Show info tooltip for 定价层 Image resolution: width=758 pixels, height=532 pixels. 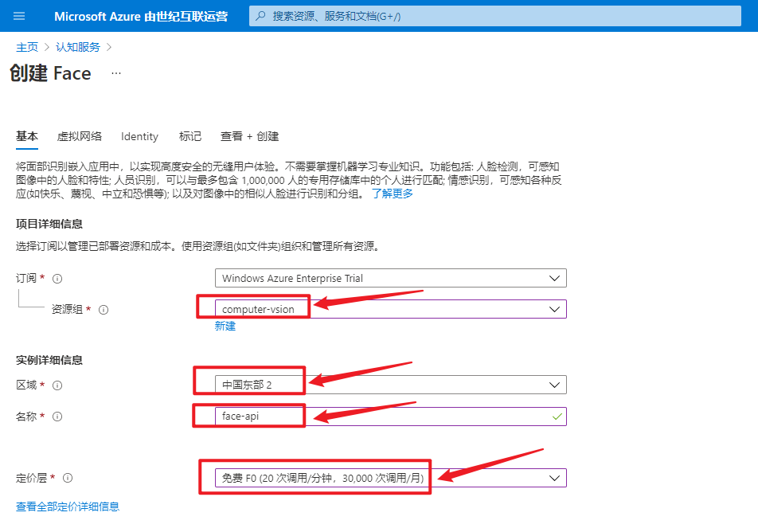click(68, 478)
